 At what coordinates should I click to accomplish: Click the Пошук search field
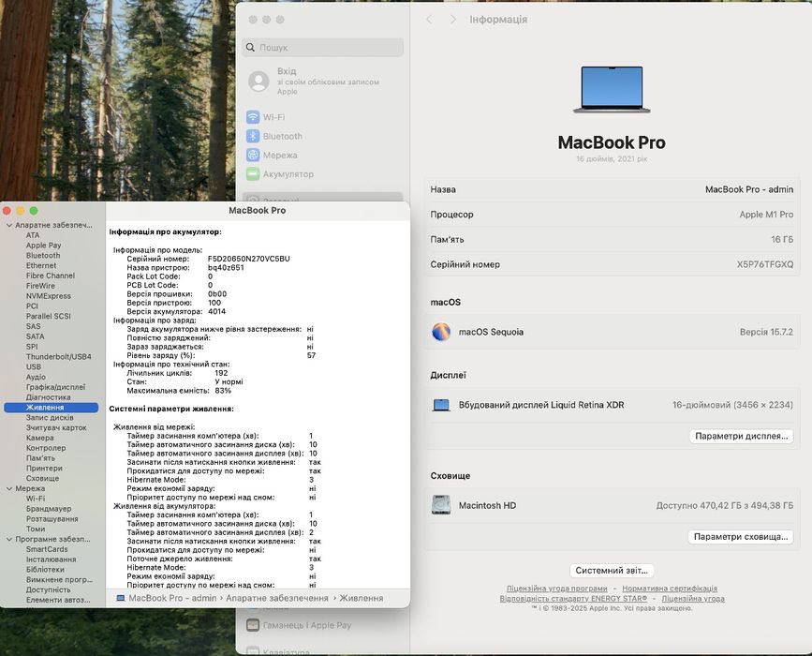322,47
